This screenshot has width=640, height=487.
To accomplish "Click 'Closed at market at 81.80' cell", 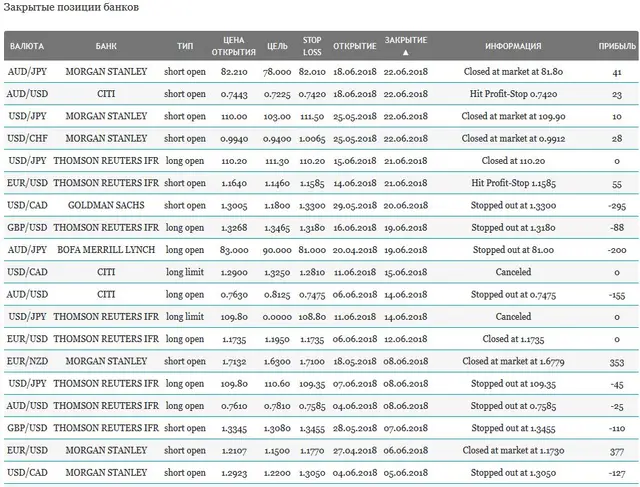I will 513,72.
